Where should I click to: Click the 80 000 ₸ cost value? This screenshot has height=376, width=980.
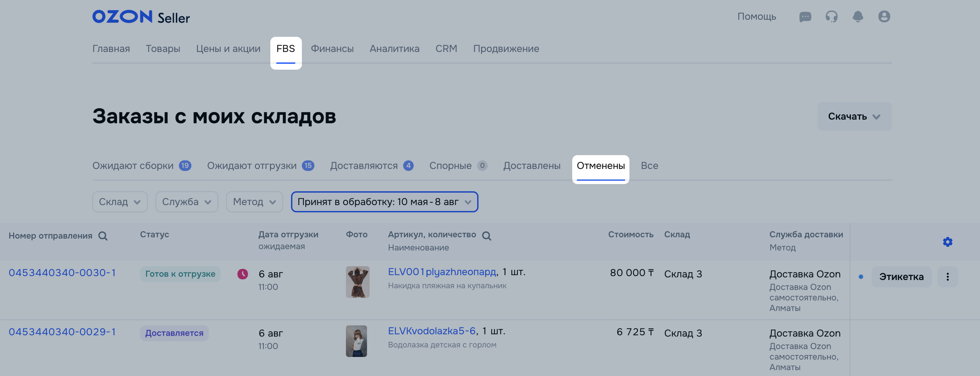click(x=632, y=273)
